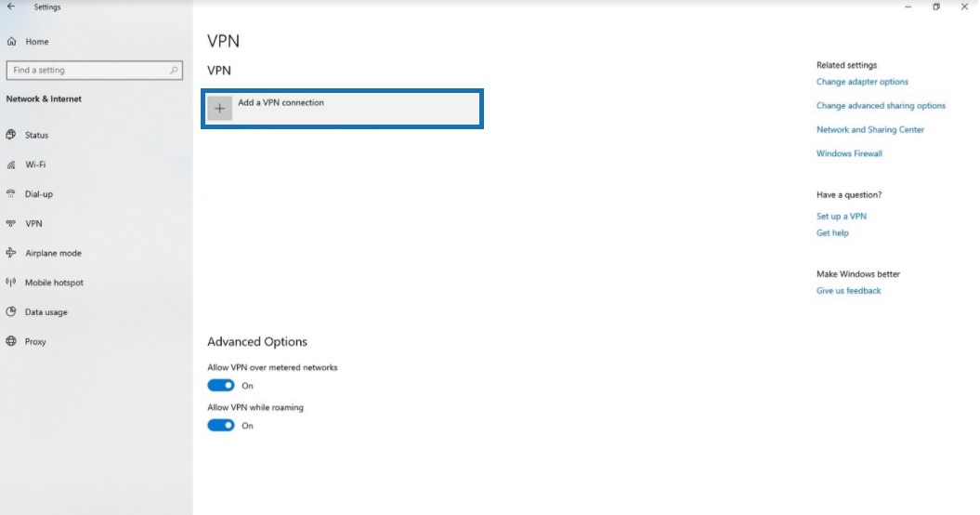The width and height of the screenshot is (980, 515).
Task: Open Change advanced sharing options link
Action: (881, 106)
